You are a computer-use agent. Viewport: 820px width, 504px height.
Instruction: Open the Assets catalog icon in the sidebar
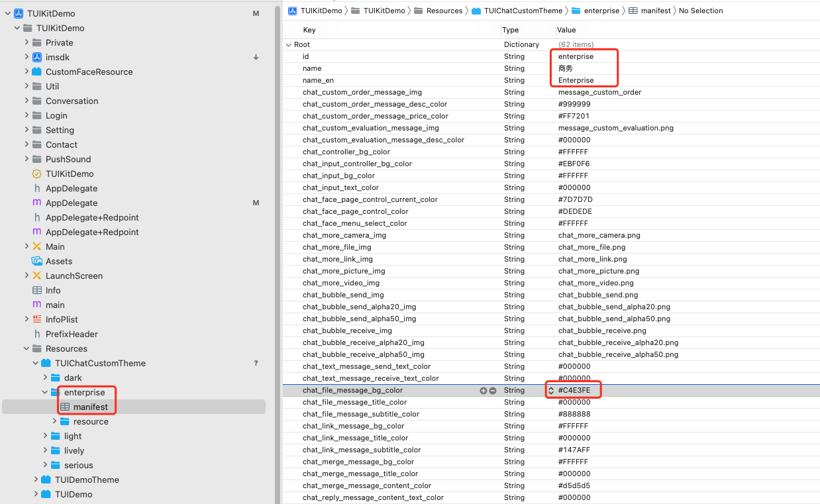[x=37, y=261]
